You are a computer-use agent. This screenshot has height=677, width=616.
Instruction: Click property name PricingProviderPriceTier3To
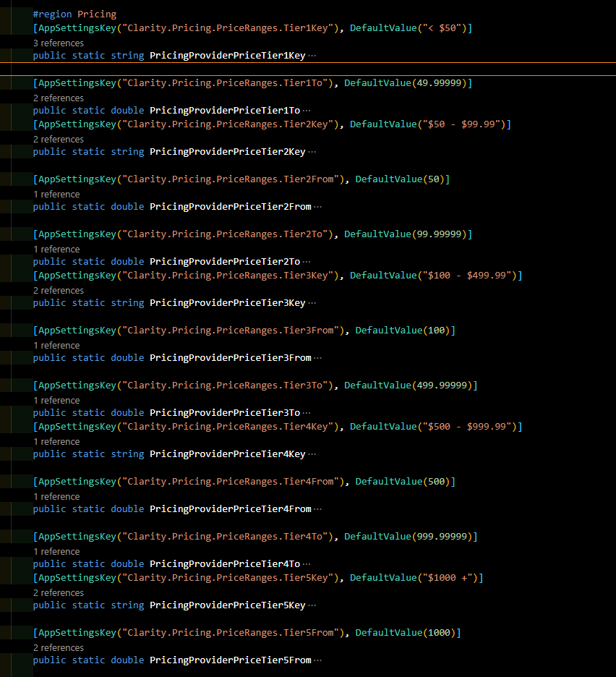225,413
